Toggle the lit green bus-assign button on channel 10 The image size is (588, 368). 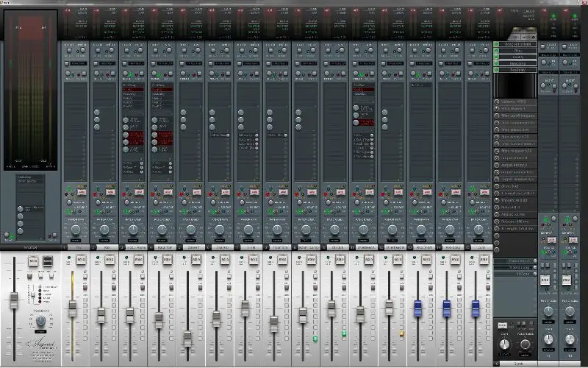click(343, 333)
